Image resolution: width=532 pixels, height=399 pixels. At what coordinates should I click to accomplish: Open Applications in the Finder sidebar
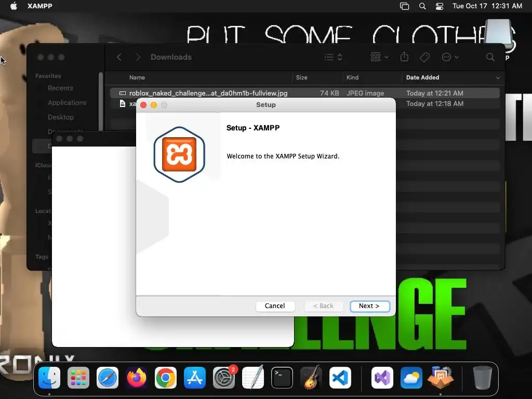(x=67, y=102)
